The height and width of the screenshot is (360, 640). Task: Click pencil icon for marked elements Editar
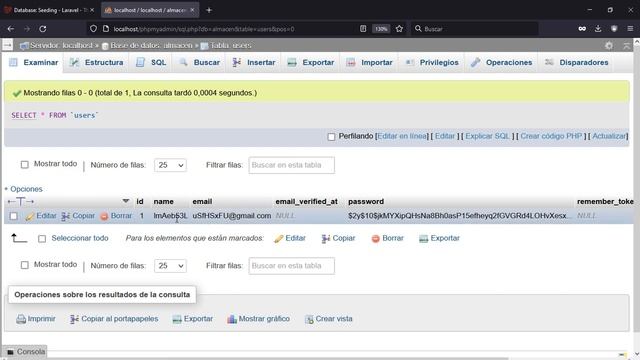278,239
